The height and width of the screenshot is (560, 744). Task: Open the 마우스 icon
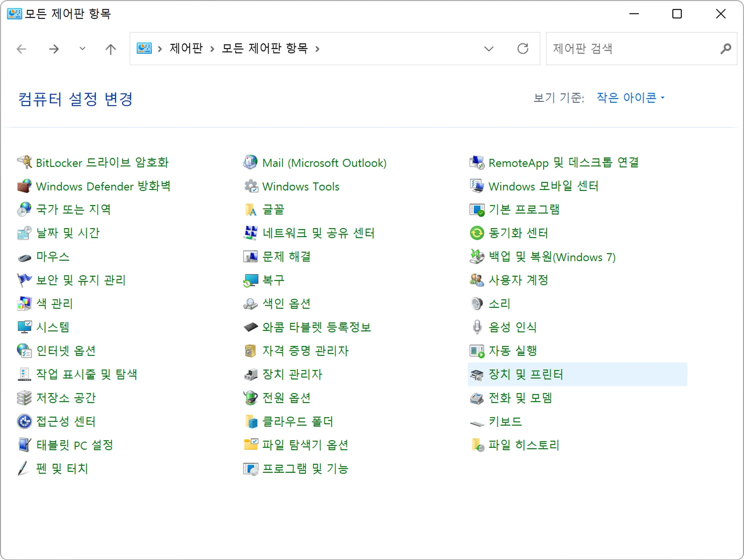point(25,257)
